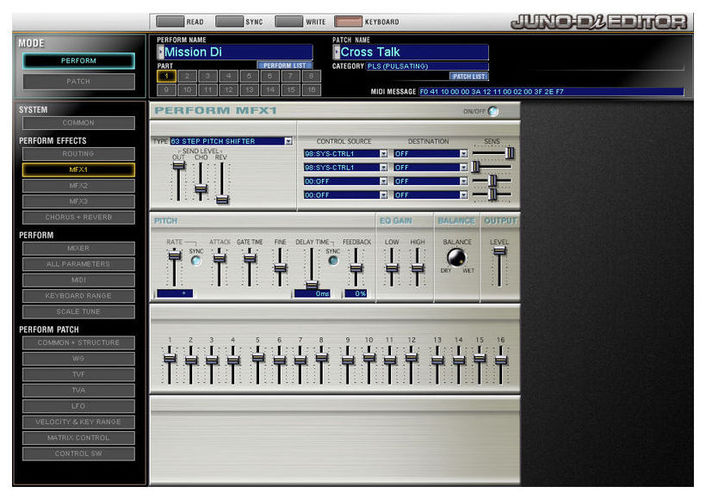Click the EQ gain LOW slider
706x499 pixels.
pos(392,267)
